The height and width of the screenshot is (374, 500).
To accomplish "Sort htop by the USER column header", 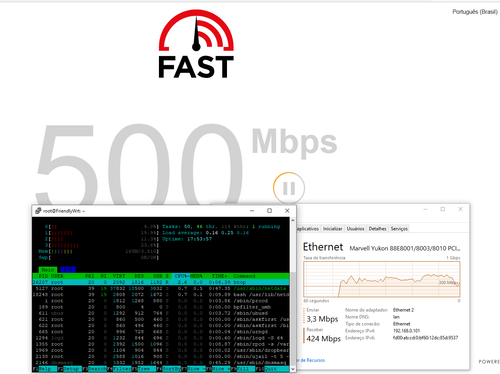I will (57, 276).
